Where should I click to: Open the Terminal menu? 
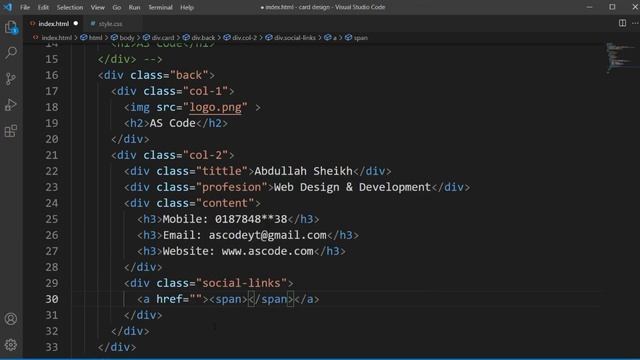pyautogui.click(x=160, y=7)
